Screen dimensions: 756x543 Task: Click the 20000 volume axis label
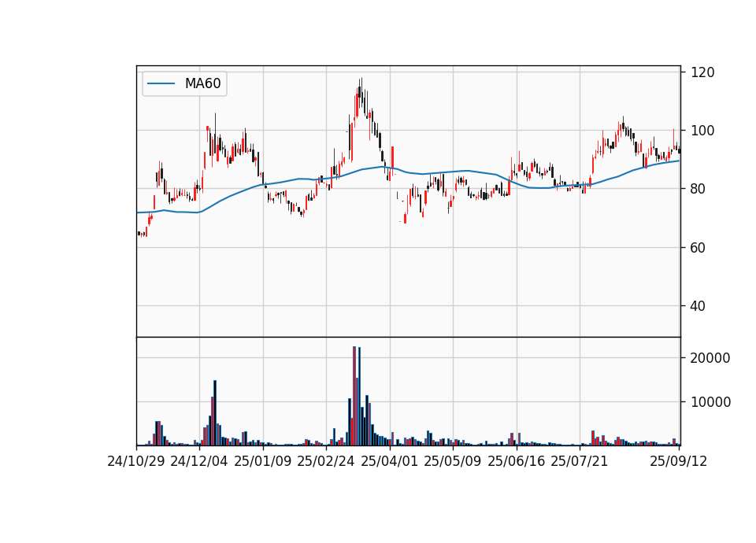710,358
